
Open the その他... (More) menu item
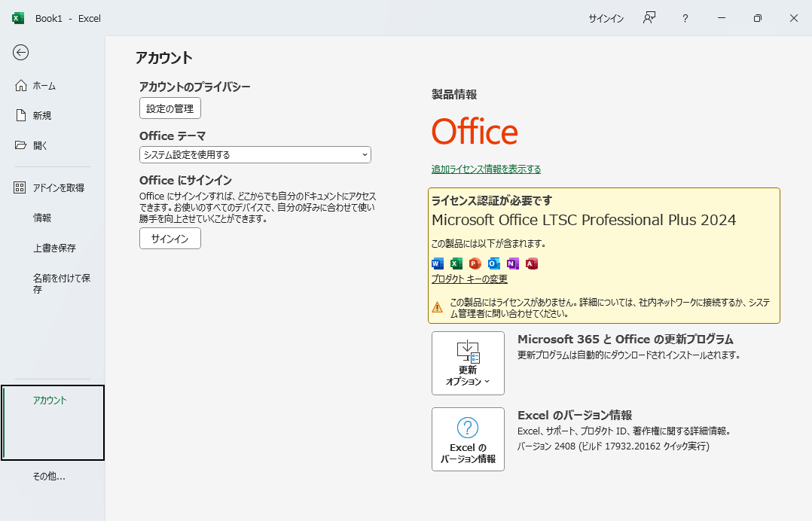click(x=49, y=476)
